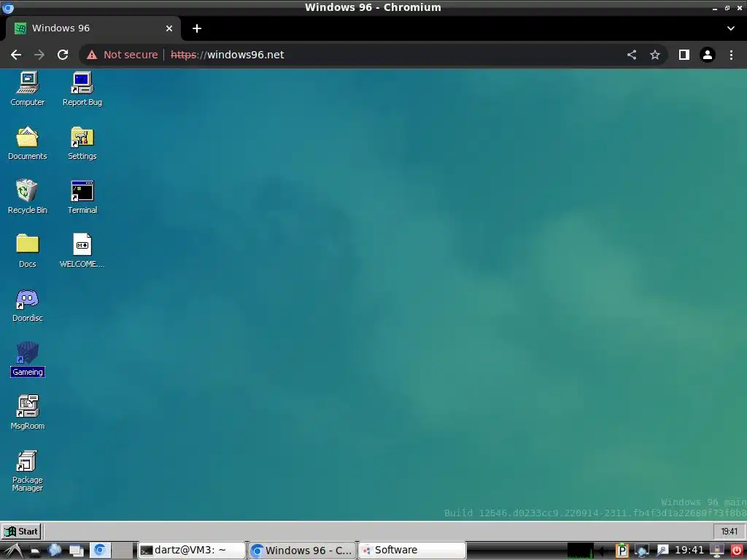Close the Windows 96 browser tab
The width and height of the screenshot is (747, 560).
tap(169, 28)
